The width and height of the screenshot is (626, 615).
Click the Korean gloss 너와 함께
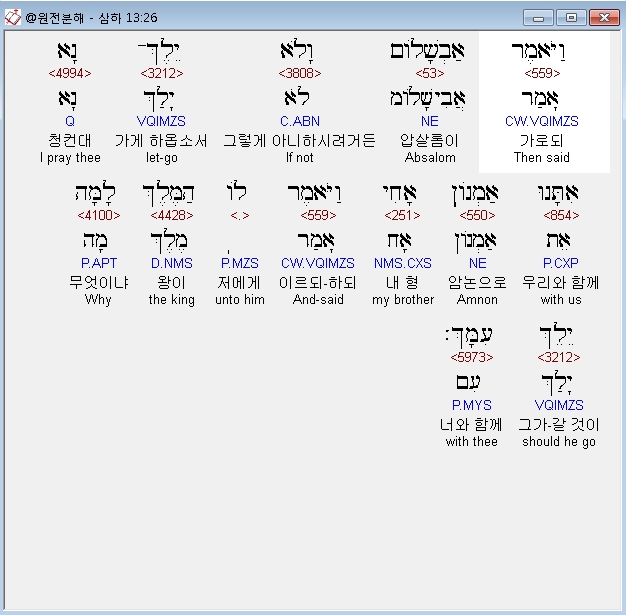pyautogui.click(x=471, y=425)
